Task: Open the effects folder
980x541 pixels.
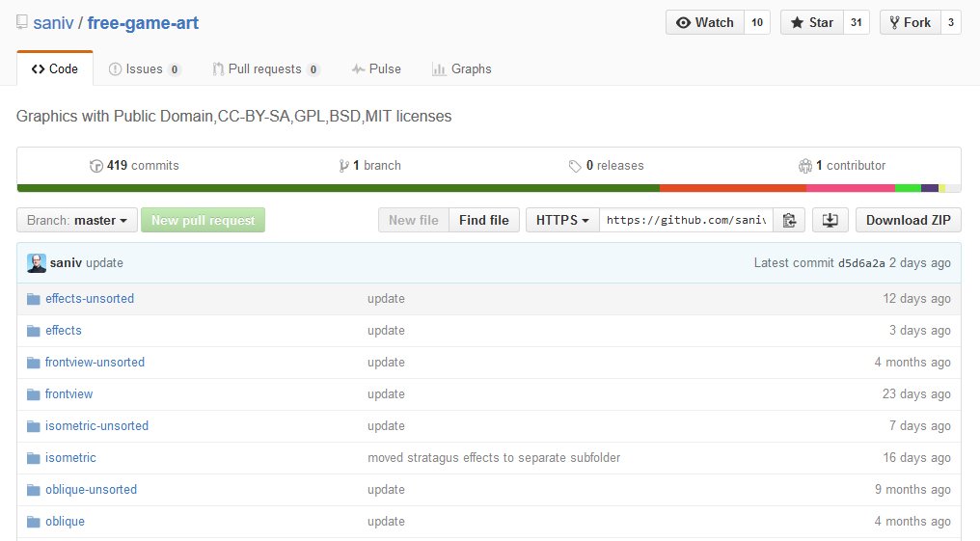Action: 63,331
